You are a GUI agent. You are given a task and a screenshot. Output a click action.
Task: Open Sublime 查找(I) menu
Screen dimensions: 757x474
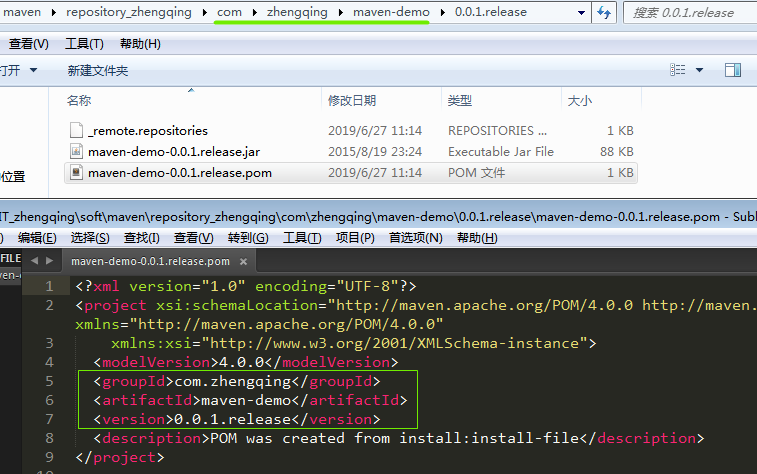[141, 238]
